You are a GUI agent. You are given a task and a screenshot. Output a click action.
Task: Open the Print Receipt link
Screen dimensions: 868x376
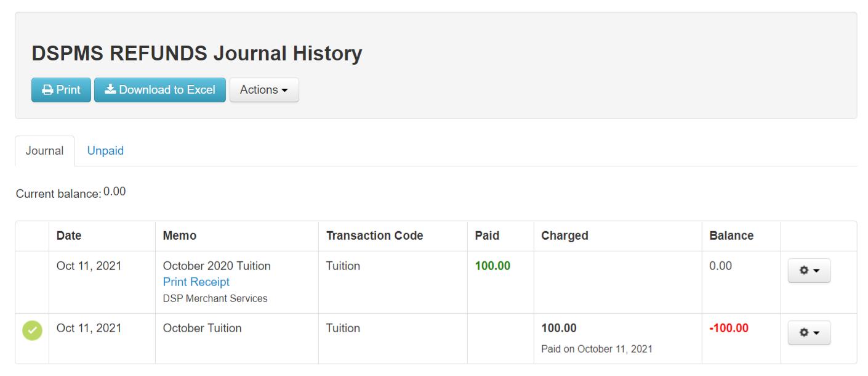pyautogui.click(x=196, y=282)
